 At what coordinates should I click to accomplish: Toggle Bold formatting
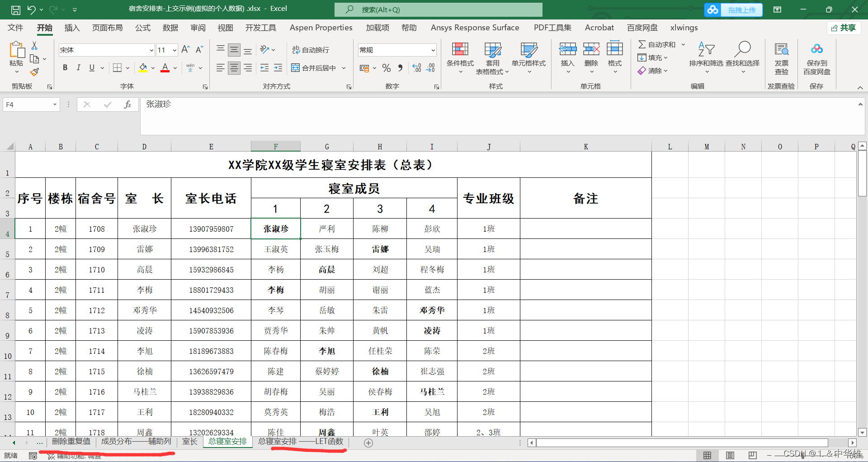[65, 68]
